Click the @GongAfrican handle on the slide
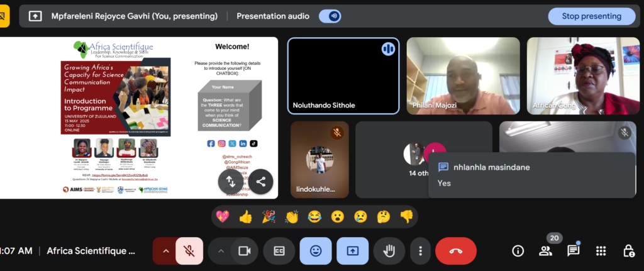 point(237,162)
